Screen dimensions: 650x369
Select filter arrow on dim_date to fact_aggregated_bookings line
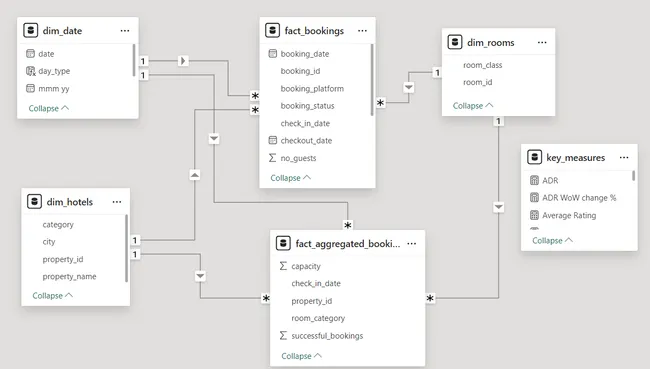pos(214,138)
